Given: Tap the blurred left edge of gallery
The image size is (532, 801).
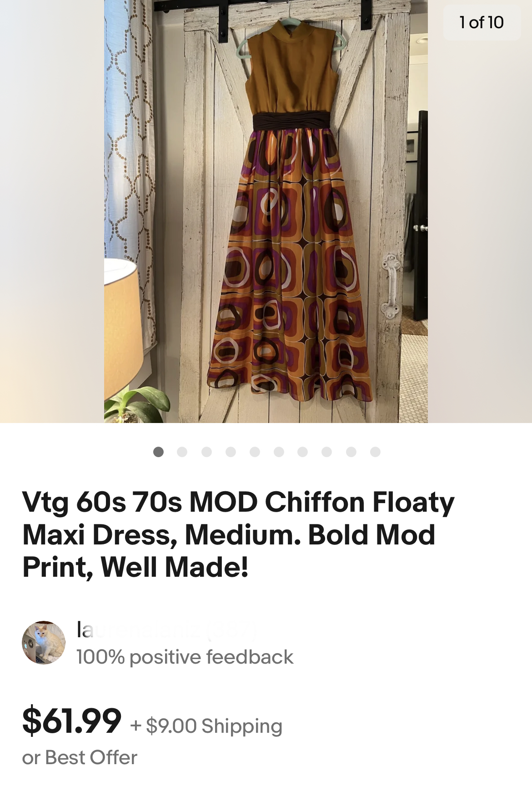Looking at the screenshot, I should [52, 212].
